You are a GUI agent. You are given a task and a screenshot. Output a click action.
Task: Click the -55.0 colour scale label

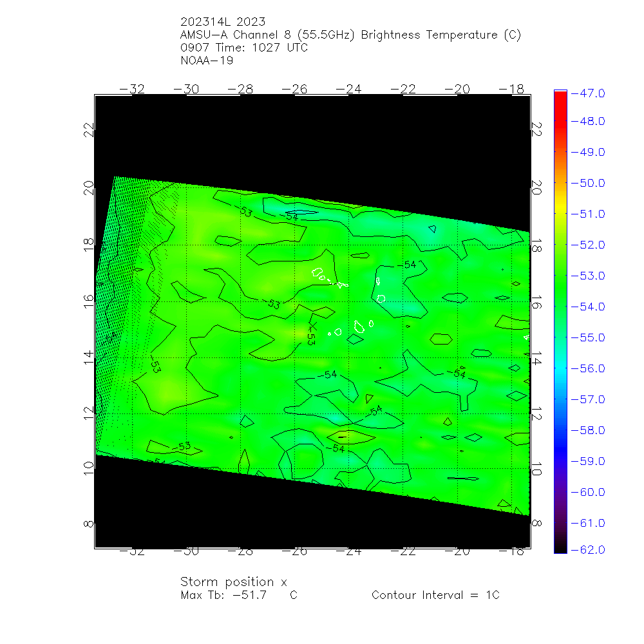[588, 337]
